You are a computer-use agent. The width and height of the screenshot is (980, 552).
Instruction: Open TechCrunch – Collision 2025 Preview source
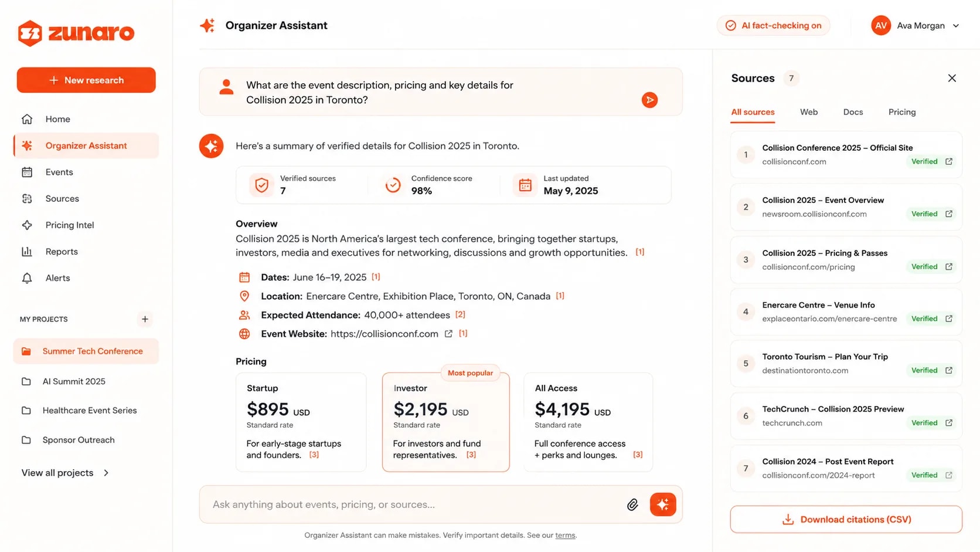click(x=846, y=416)
